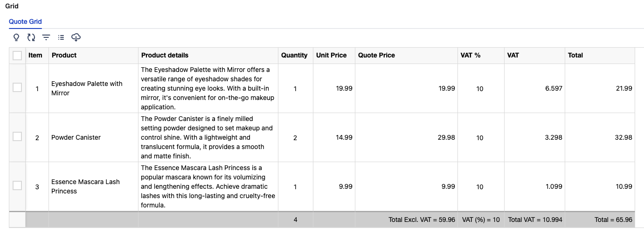
Task: Check the Eyeshadow Palette row checkbox
Action: (x=17, y=87)
